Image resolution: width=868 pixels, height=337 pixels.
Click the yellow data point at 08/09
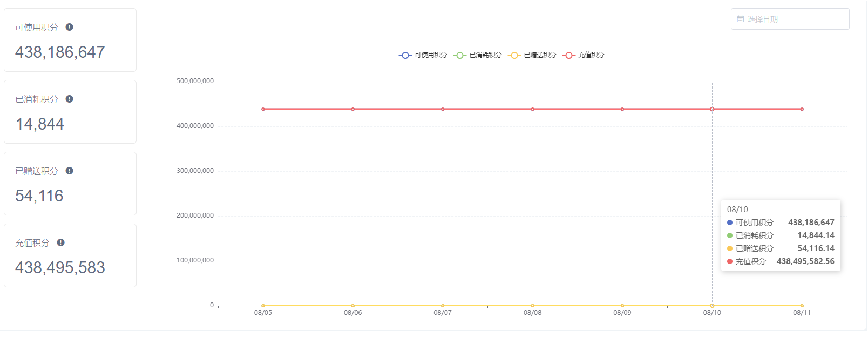tap(622, 306)
